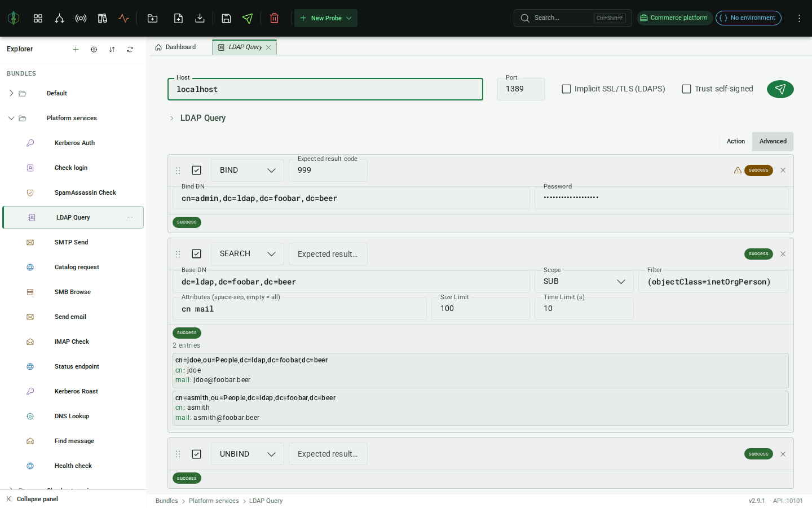812x508 pixels.
Task: Remove the SEARCH action row
Action: (x=783, y=253)
